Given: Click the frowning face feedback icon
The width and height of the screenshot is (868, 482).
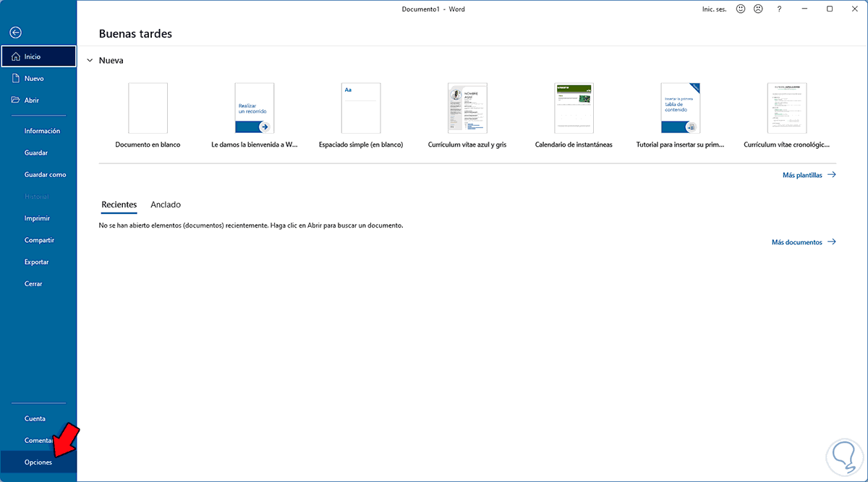Looking at the screenshot, I should tap(758, 9).
